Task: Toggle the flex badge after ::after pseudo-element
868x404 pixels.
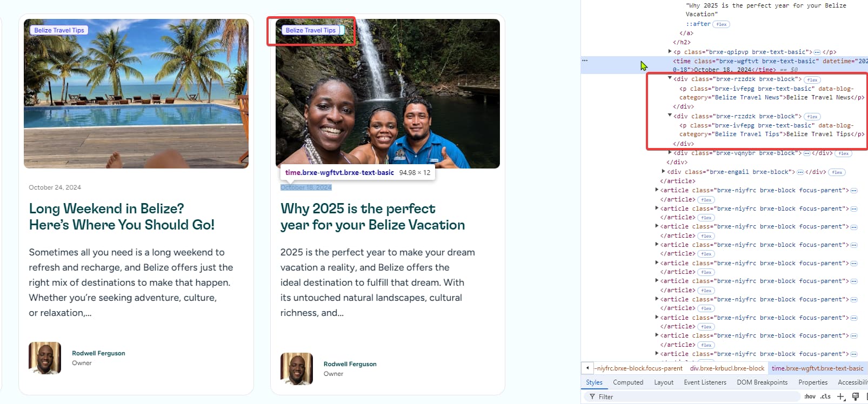Action: coord(721,24)
